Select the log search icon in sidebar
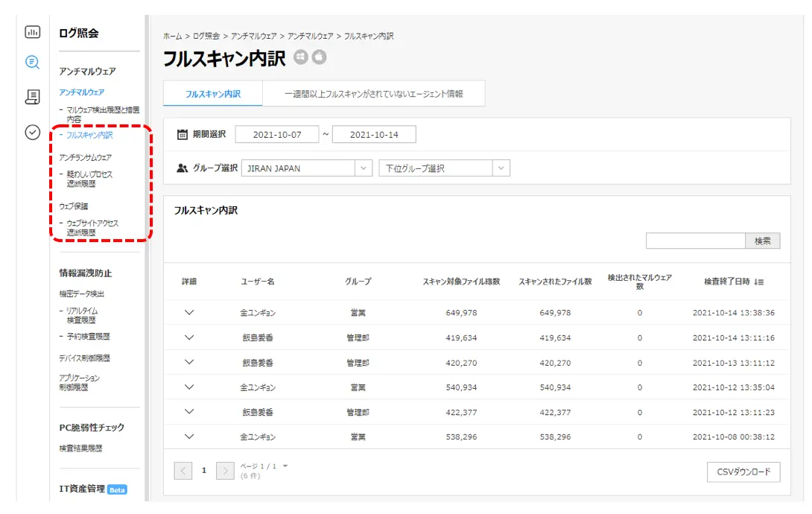812x514 pixels. point(32,63)
